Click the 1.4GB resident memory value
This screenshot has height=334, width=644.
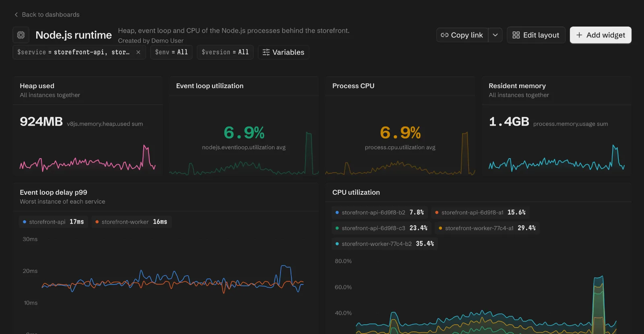click(x=509, y=122)
